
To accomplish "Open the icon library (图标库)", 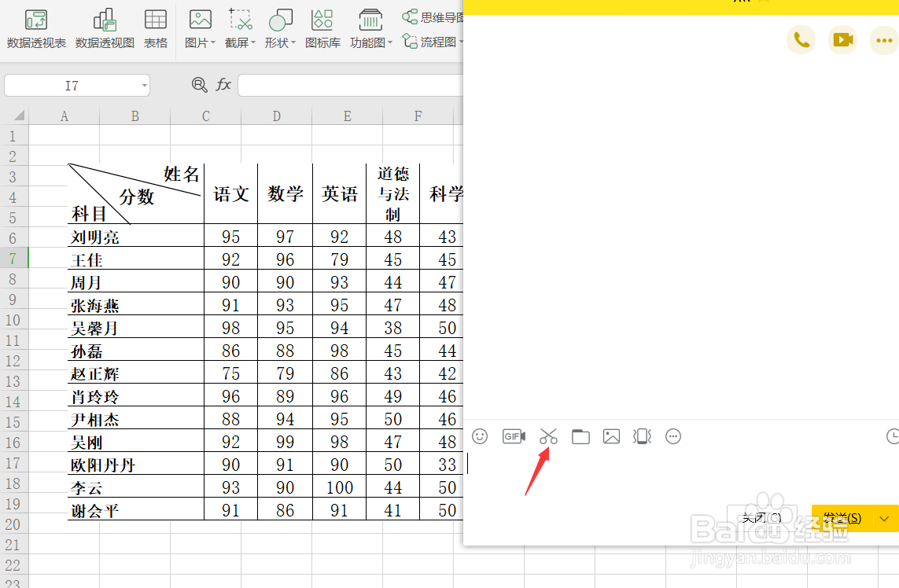I will [322, 28].
